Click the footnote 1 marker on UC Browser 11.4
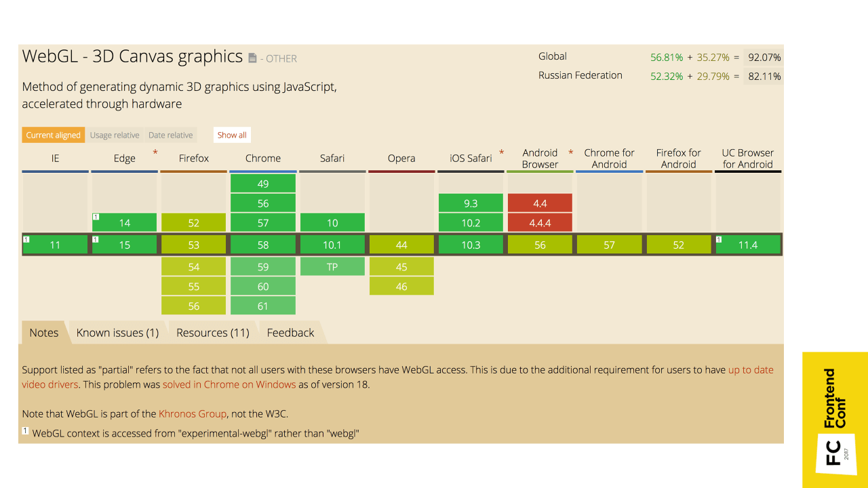The image size is (868, 488). 719,239
